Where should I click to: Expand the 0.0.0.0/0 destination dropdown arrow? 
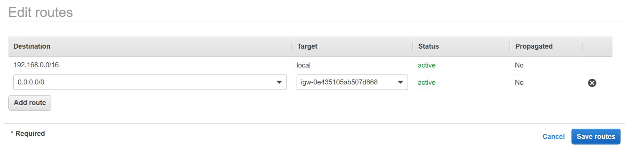[x=279, y=82]
